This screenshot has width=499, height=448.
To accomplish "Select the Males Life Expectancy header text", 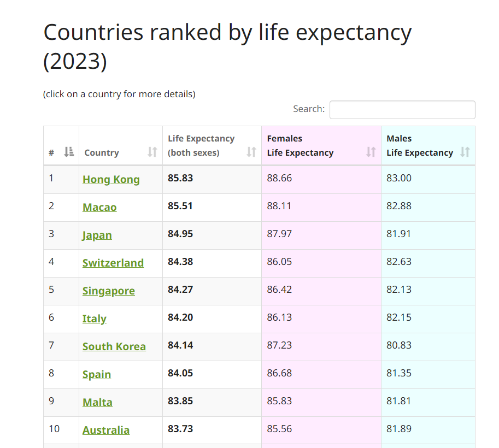I will coord(419,146).
